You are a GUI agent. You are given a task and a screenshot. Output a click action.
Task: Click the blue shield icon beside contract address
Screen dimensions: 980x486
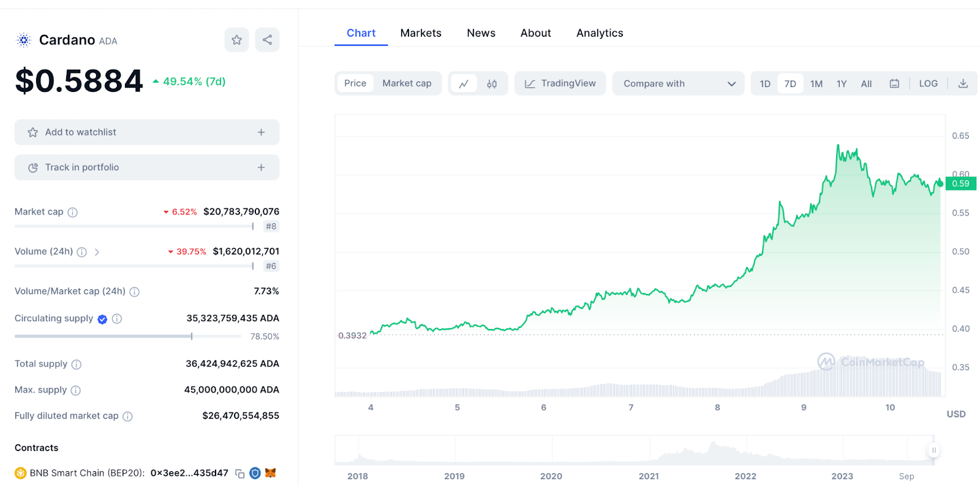tap(255, 473)
